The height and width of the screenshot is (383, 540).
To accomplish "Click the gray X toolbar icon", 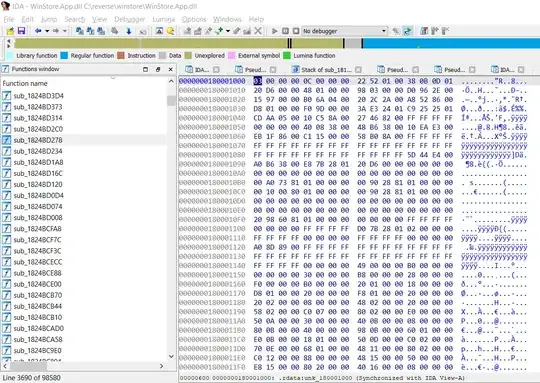I will [x=258, y=31].
